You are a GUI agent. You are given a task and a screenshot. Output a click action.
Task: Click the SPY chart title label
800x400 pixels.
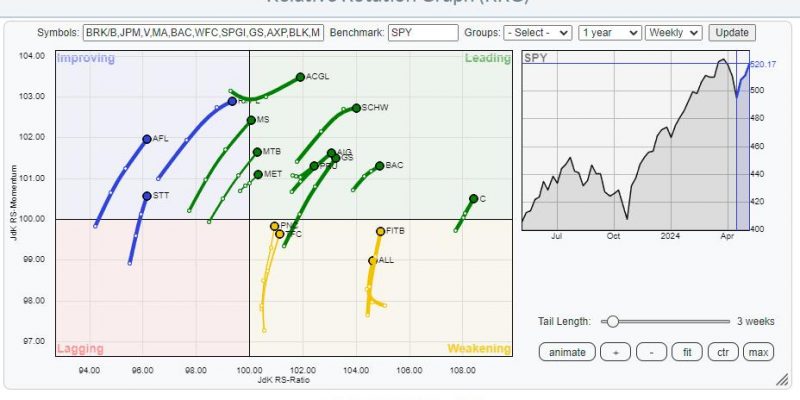point(536,58)
